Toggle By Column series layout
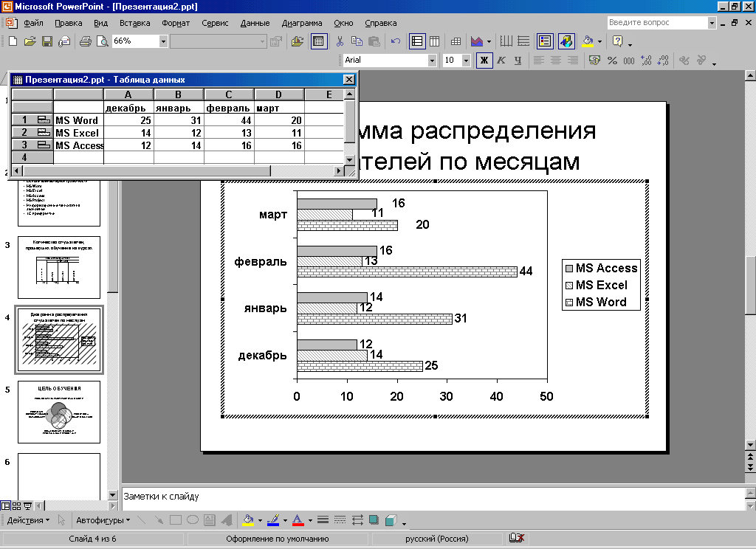Screen dimensions: 756x549 [434, 41]
